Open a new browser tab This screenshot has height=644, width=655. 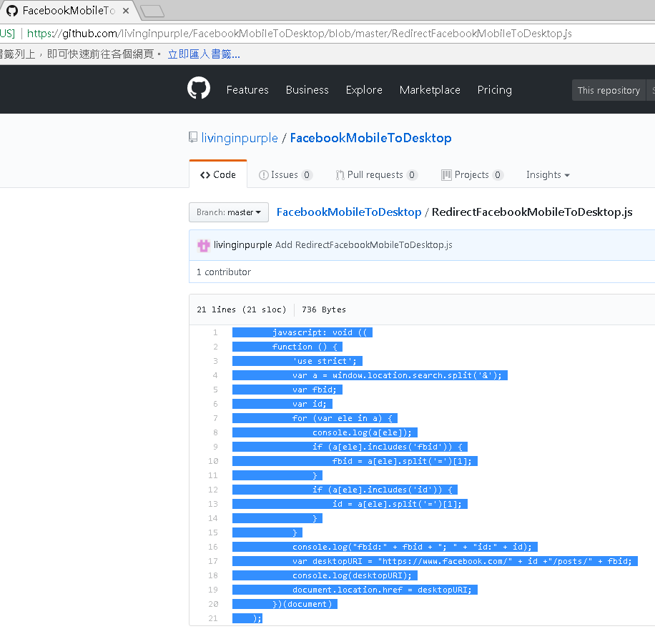(x=152, y=11)
